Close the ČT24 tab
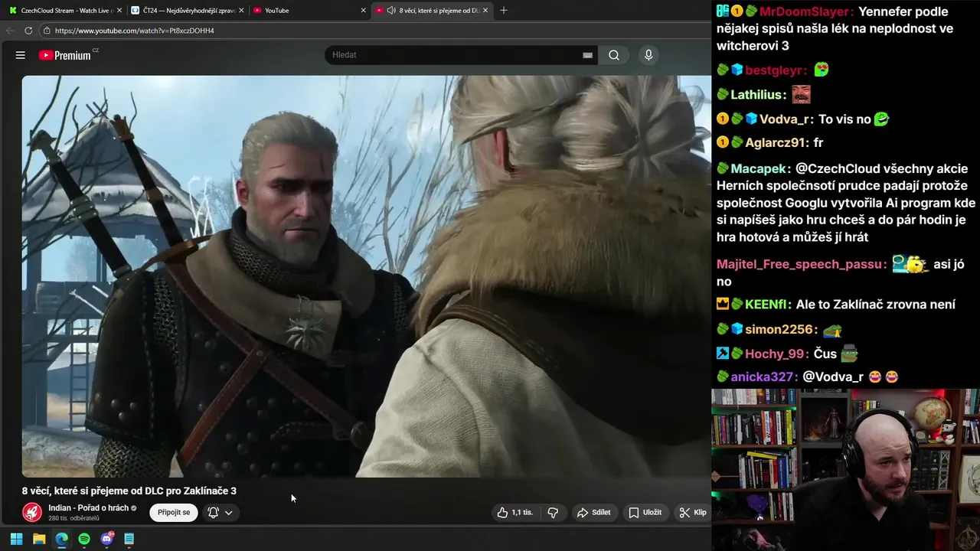The image size is (980, 551). tap(242, 11)
